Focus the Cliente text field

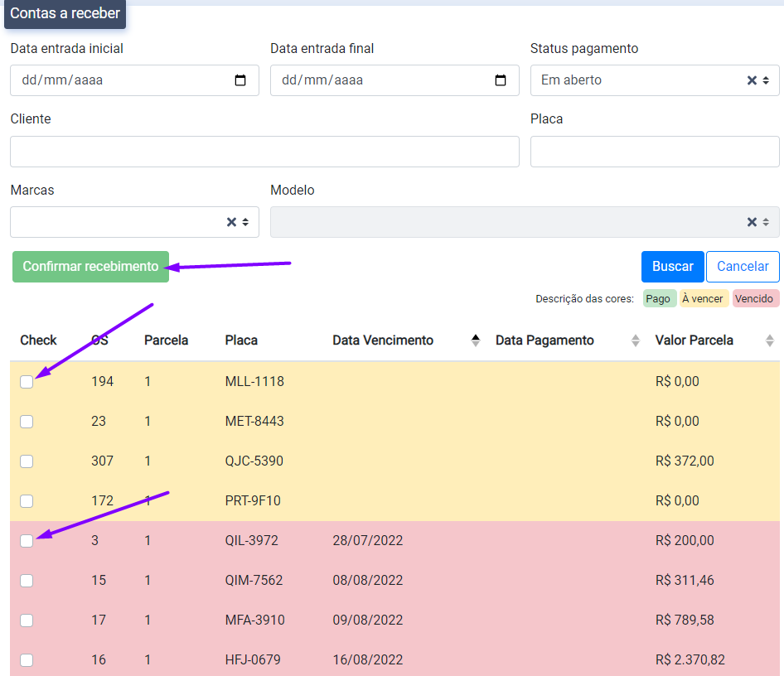[x=264, y=152]
